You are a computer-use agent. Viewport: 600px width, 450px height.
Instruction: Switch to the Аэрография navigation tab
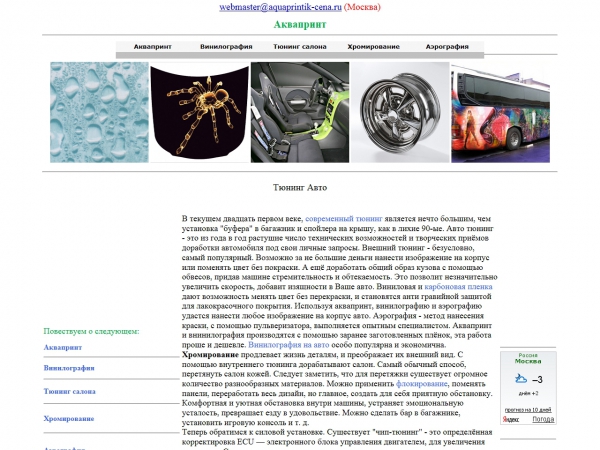[x=447, y=47]
